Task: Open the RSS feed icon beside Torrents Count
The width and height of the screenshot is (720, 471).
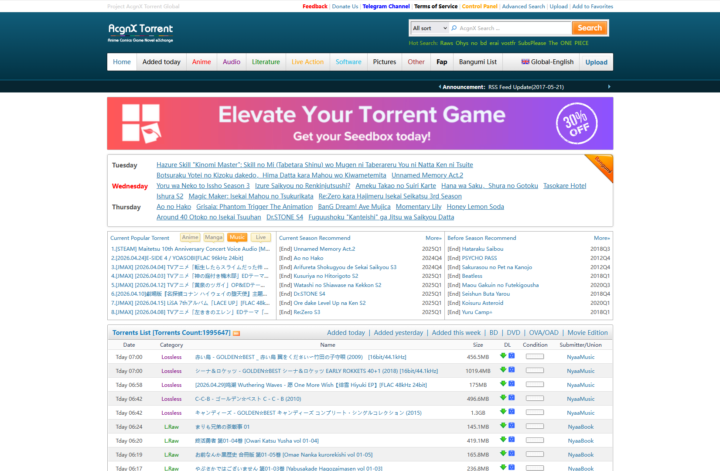Action: point(237,332)
